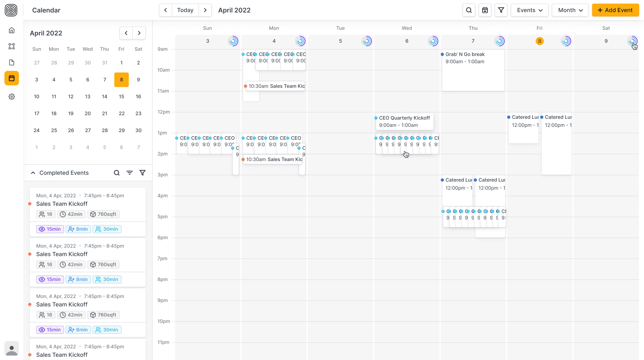
Task: Open the workflow nodes sidebar icon
Action: click(x=12, y=46)
